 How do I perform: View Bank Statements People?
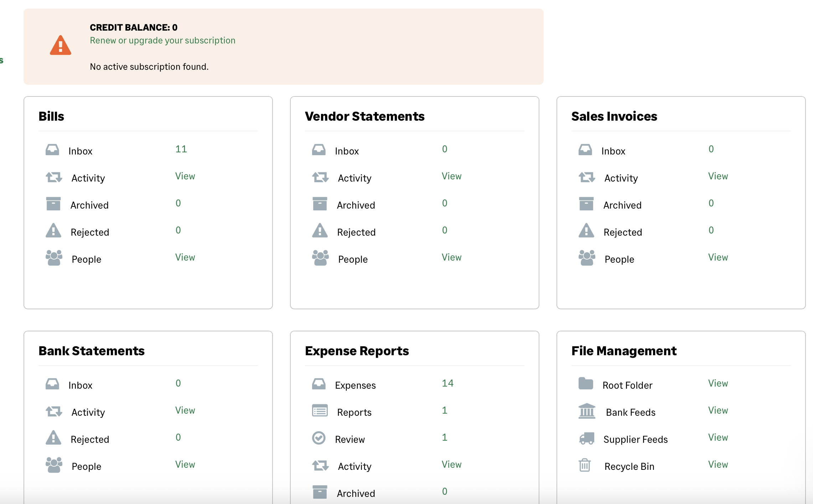(185, 464)
